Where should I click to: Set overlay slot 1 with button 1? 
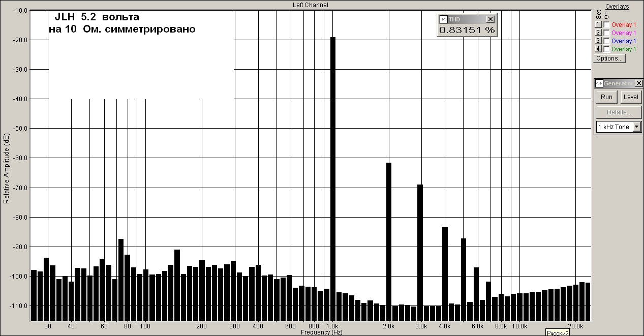pos(598,25)
